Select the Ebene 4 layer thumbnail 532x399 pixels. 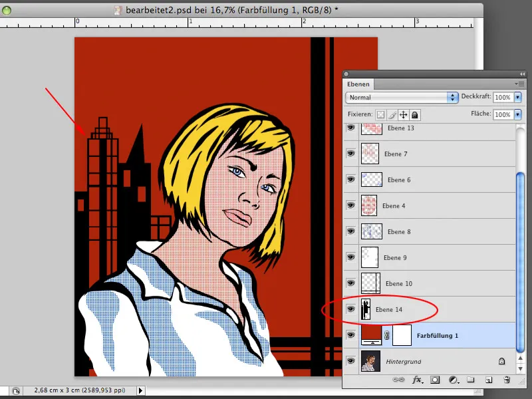(x=369, y=205)
